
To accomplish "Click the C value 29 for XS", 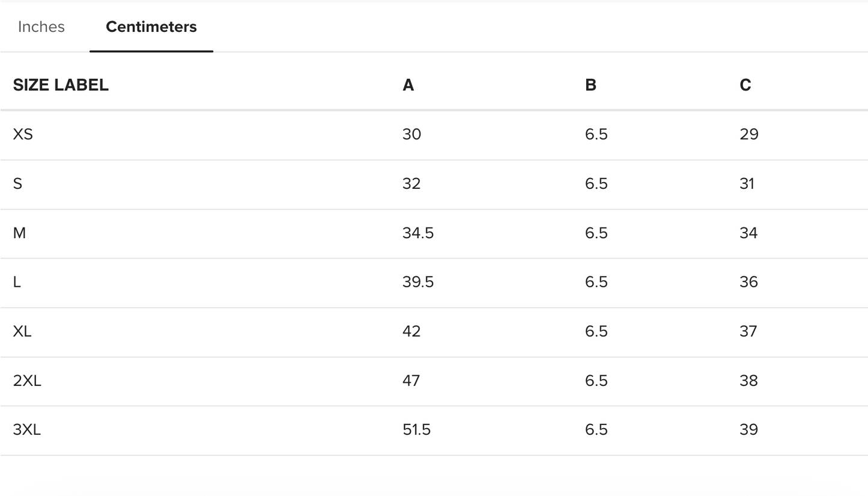I will point(749,134).
